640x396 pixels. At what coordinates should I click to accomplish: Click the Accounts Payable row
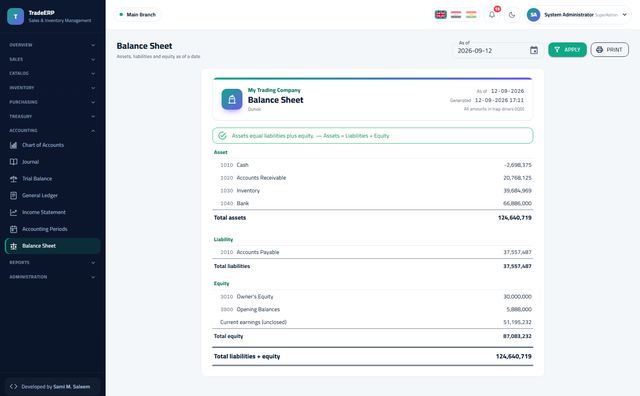click(373, 252)
